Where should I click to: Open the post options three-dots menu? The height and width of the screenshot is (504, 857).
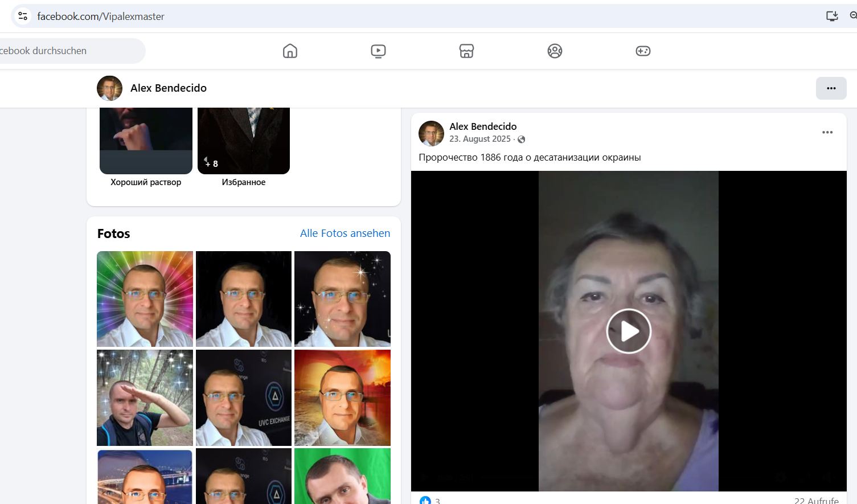coord(827,132)
